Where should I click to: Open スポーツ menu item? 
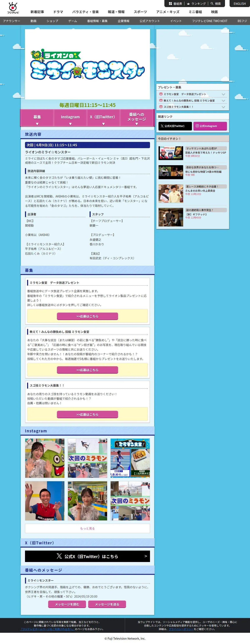140,12
